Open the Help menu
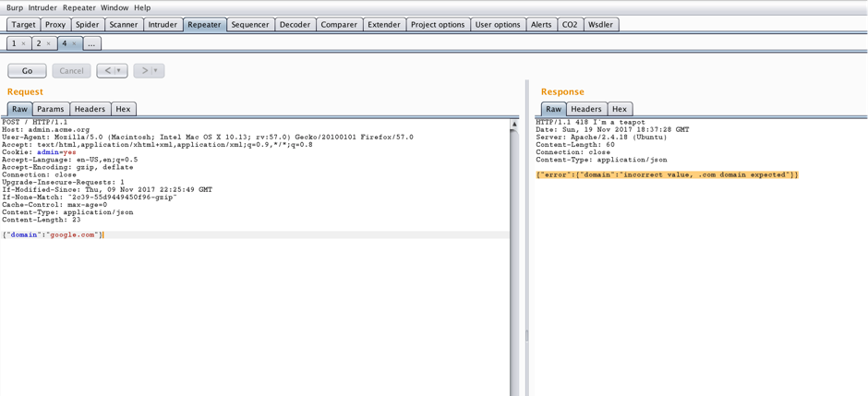This screenshot has height=396, width=868. (142, 7)
